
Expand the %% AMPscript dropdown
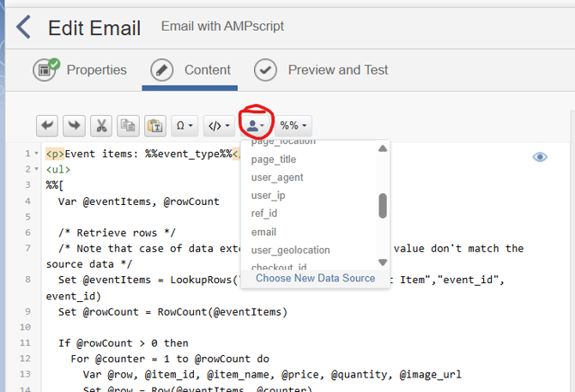[x=294, y=125]
